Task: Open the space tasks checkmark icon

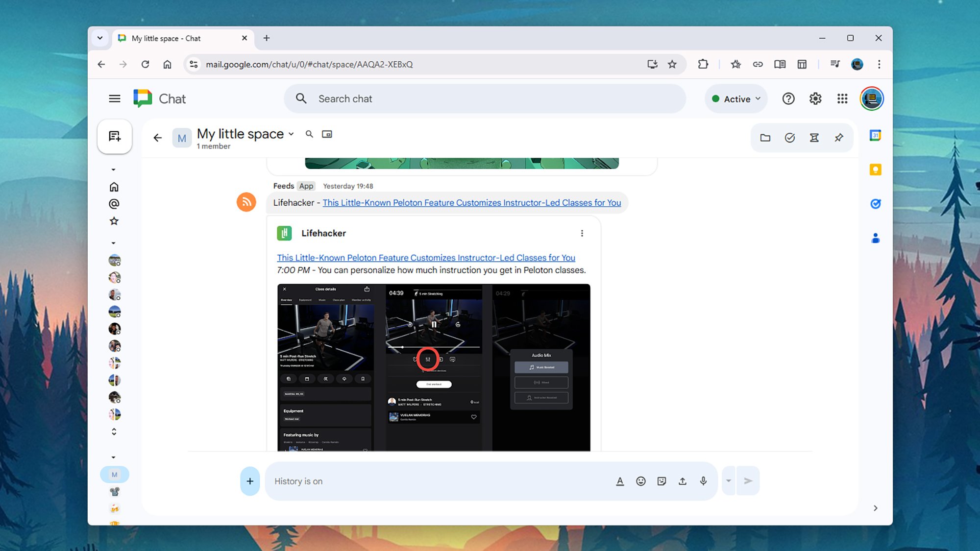Action: pos(789,138)
